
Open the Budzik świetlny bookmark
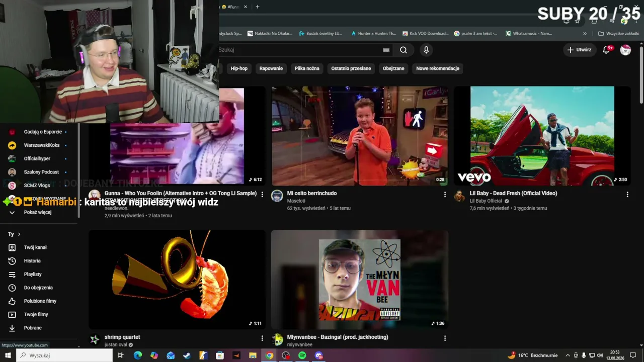320,34
